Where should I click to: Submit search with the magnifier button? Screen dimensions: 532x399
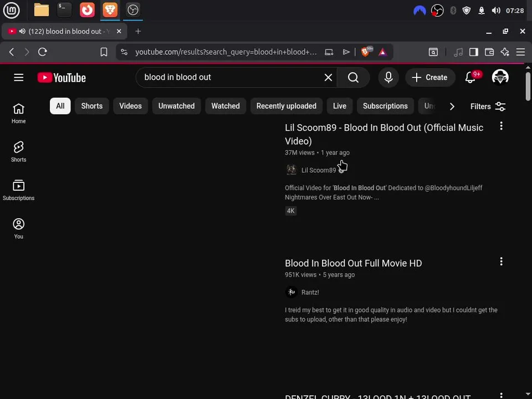click(x=353, y=78)
